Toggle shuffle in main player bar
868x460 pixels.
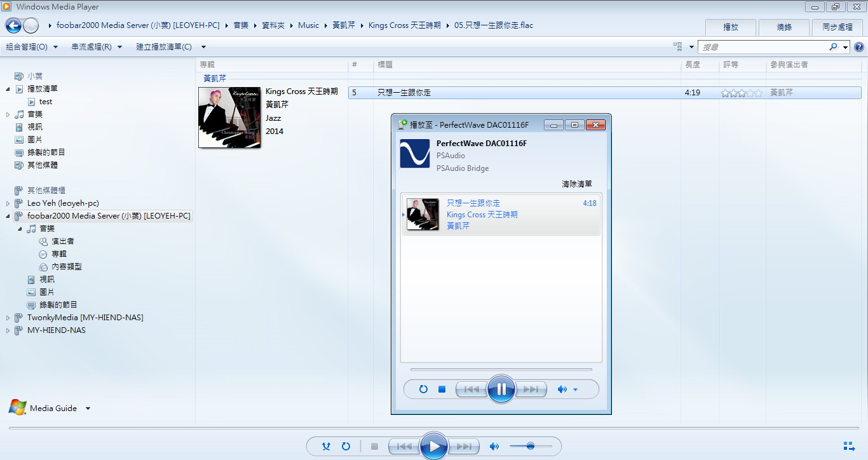click(x=326, y=447)
